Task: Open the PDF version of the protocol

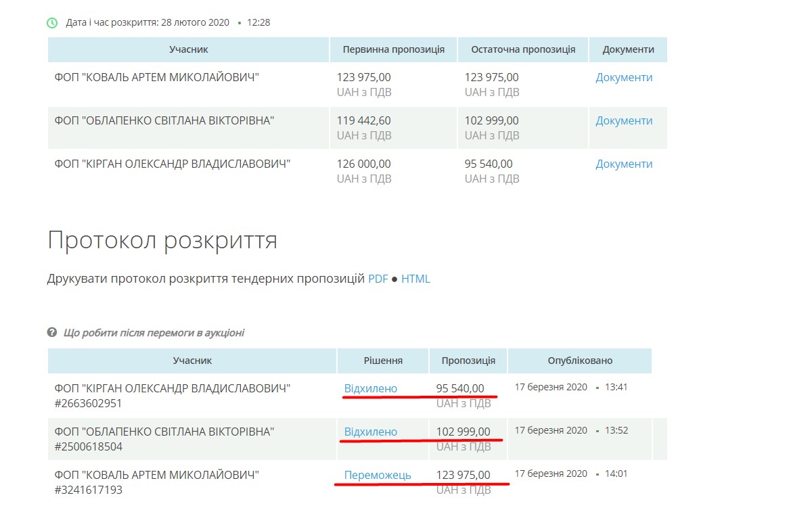Action: 378,279
